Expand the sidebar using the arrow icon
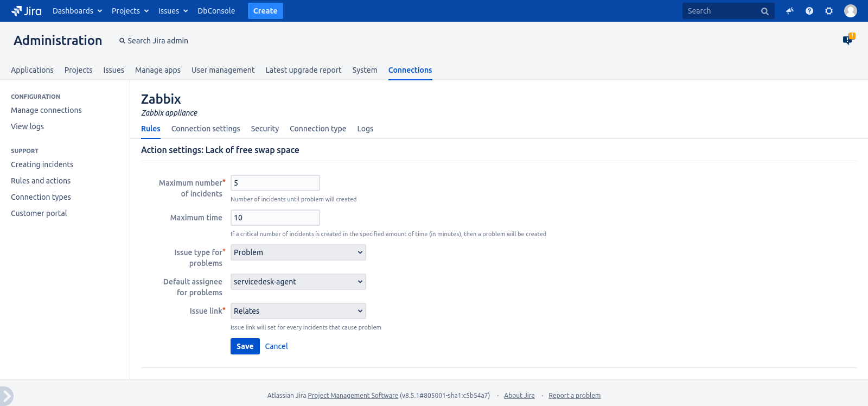Viewport: 868px width, 406px height. click(x=6, y=396)
